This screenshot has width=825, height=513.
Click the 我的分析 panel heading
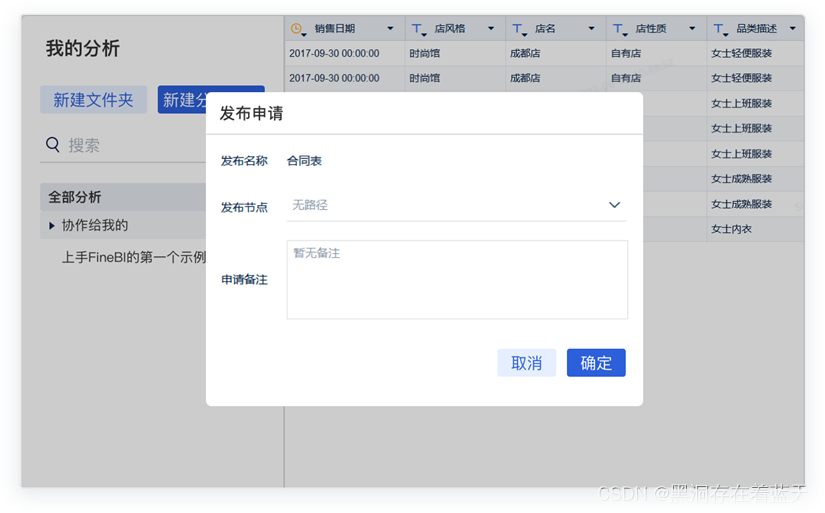[x=83, y=48]
